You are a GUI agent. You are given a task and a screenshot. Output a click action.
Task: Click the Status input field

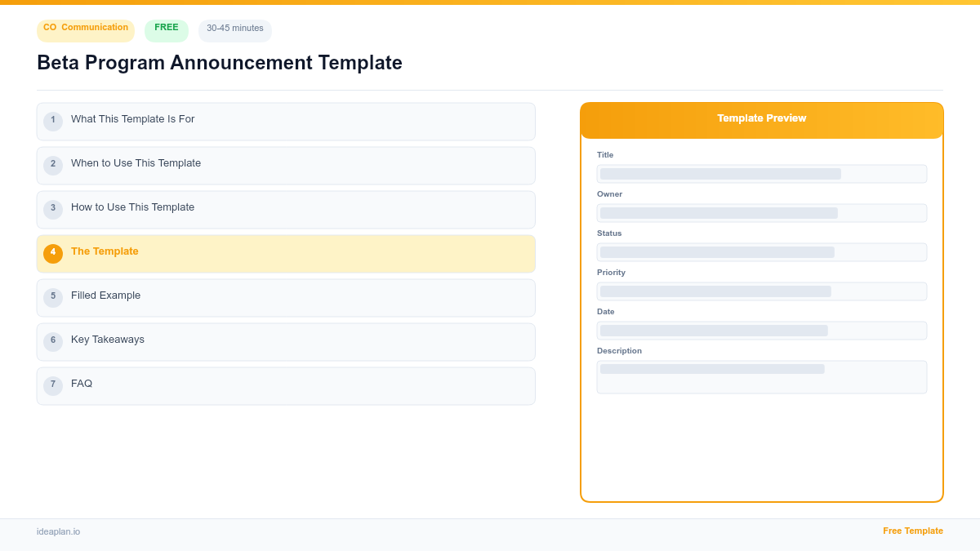[762, 252]
